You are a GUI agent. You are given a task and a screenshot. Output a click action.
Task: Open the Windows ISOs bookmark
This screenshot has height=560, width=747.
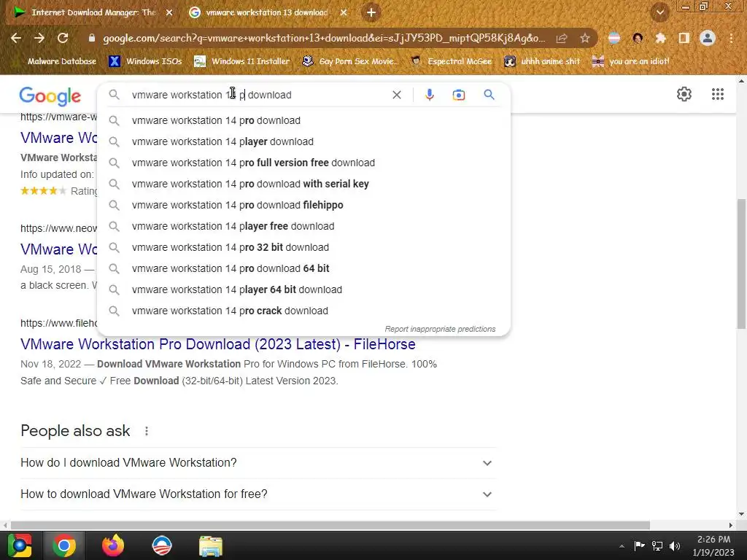tap(145, 61)
